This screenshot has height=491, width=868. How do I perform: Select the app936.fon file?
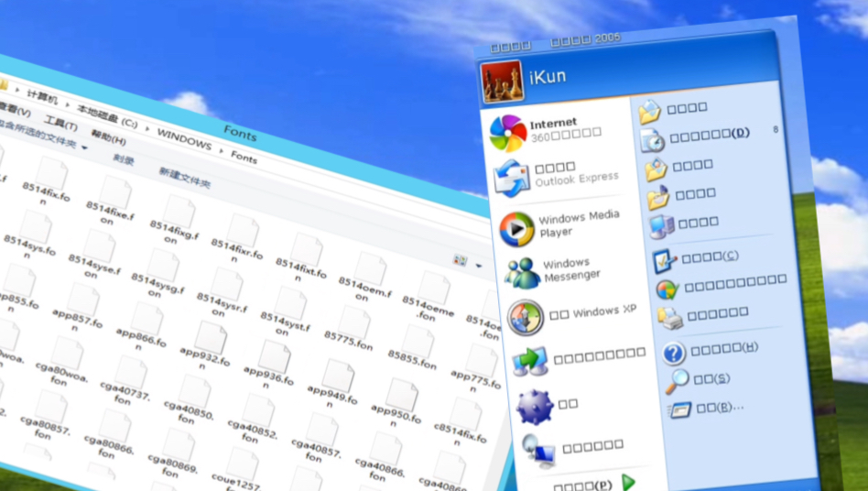click(x=269, y=366)
